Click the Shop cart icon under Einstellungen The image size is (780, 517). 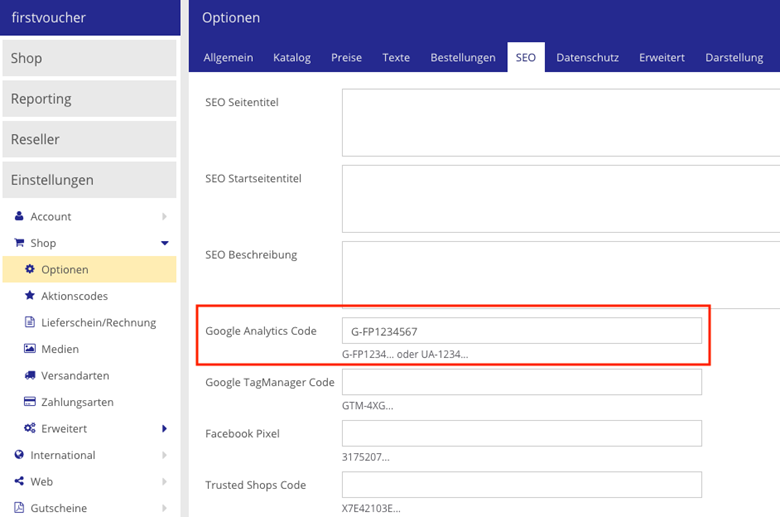coord(19,242)
